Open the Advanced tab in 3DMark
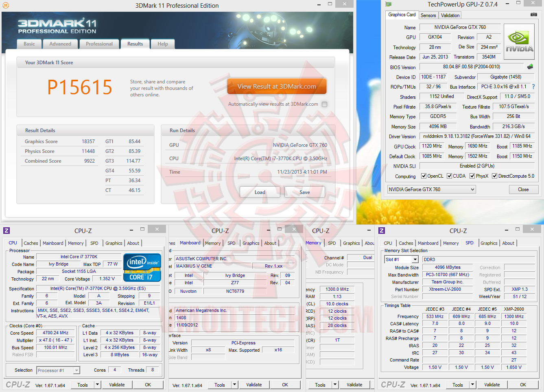Screen dimensions: 544x392 (x=60, y=44)
